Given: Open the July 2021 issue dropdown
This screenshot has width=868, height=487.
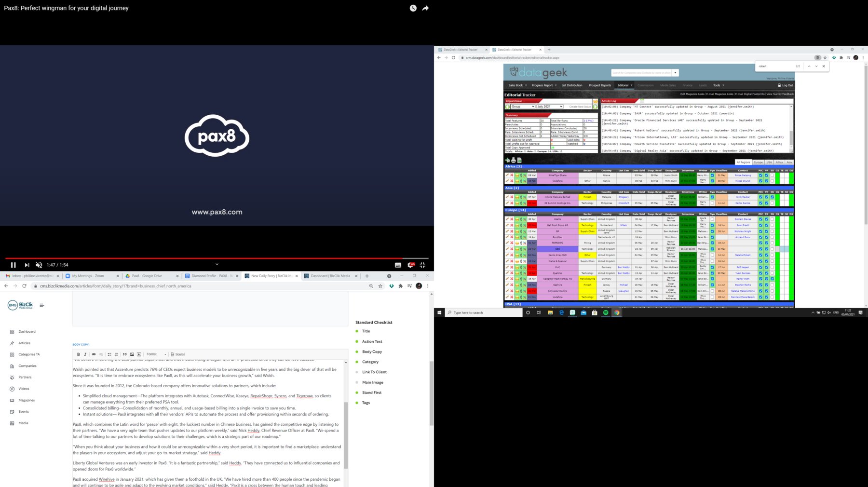Looking at the screenshot, I should coord(550,107).
